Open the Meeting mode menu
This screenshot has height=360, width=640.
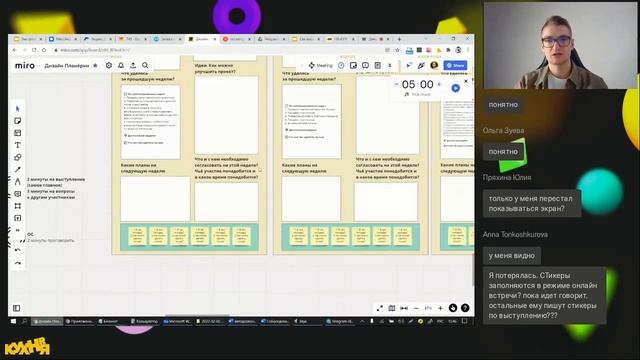click(x=321, y=65)
